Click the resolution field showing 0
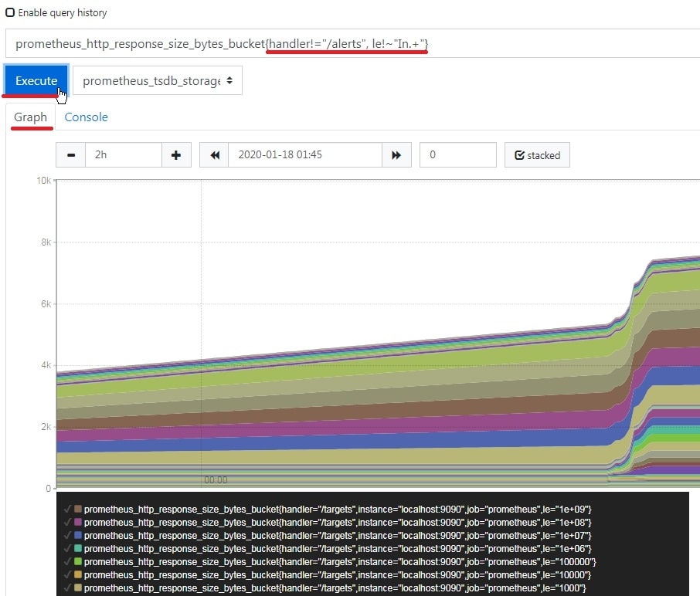700x596 pixels. coord(458,155)
